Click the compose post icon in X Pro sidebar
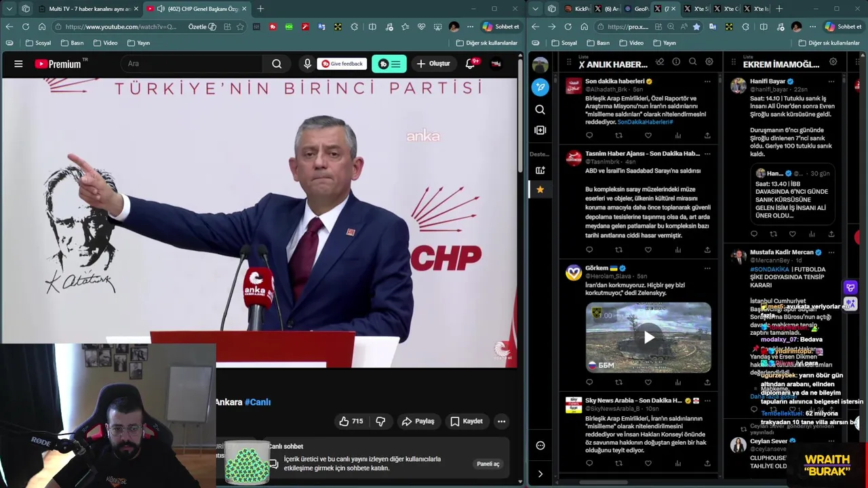The width and height of the screenshot is (868, 488). [540, 87]
